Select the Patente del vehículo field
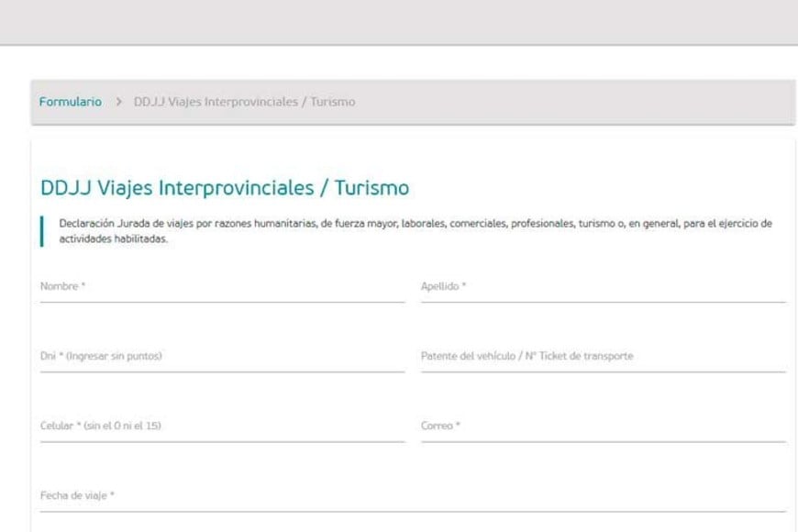The image size is (798, 532). pos(603,357)
